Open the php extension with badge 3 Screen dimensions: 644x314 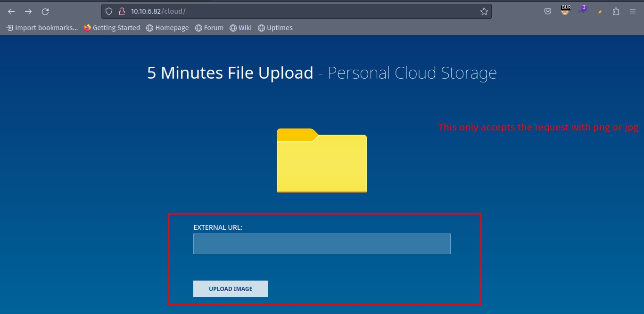(x=583, y=11)
